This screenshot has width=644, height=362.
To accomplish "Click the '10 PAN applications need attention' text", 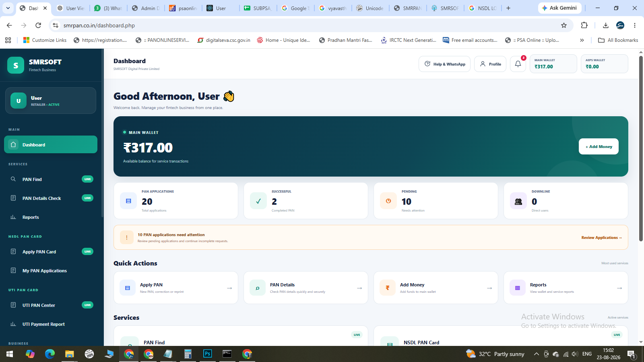I will tap(171, 234).
